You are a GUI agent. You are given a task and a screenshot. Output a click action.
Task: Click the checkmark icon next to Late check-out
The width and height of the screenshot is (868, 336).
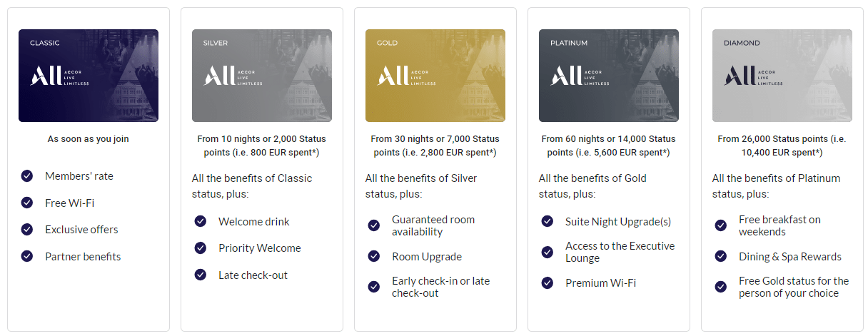pyautogui.click(x=201, y=275)
